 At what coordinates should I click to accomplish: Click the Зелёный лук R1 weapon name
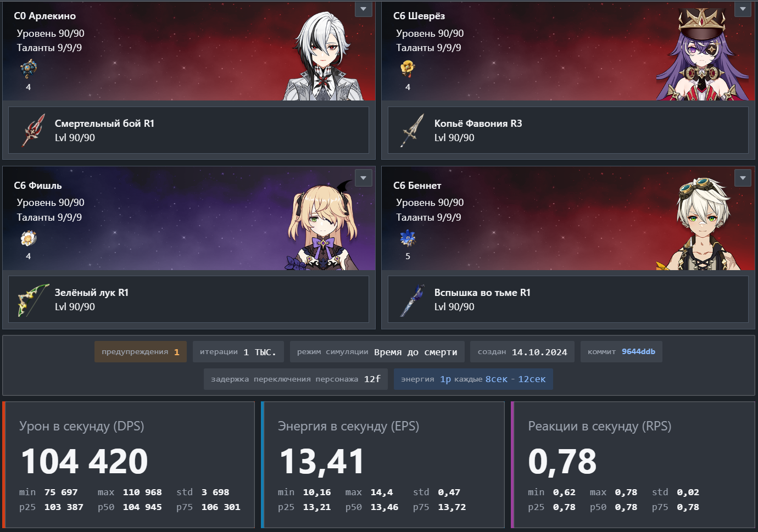[92, 293]
